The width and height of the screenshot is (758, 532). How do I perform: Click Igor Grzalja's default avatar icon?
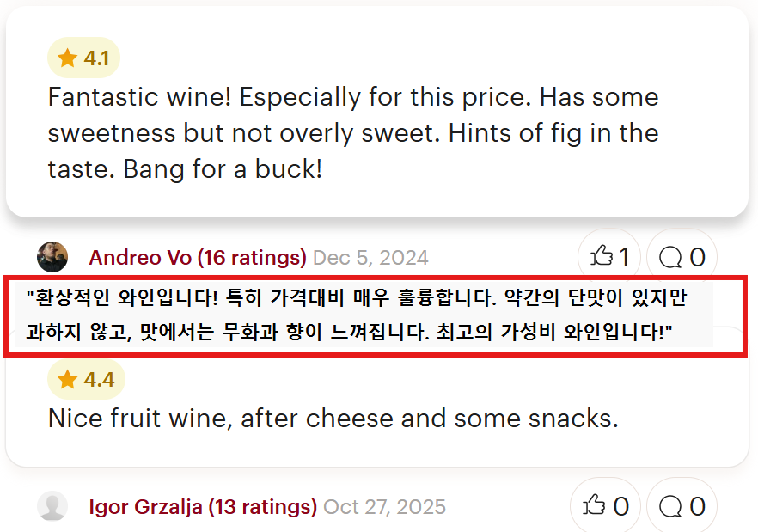(52, 506)
